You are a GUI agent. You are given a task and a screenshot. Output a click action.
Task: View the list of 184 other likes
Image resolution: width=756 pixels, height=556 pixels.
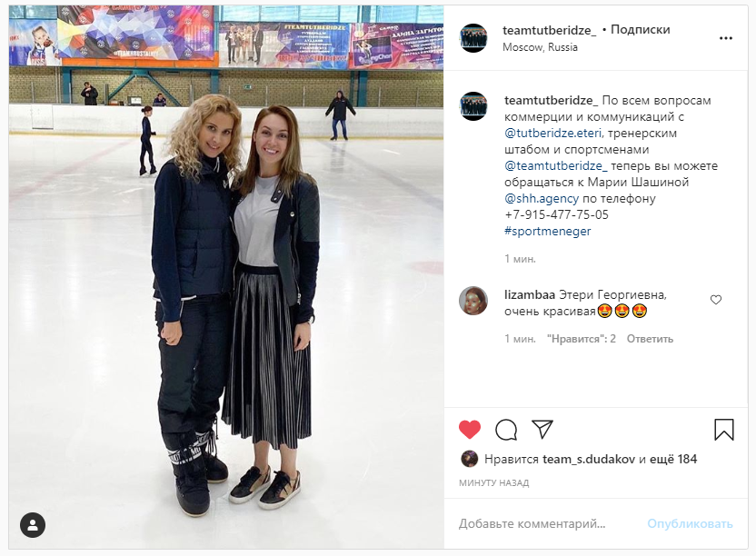point(673,459)
